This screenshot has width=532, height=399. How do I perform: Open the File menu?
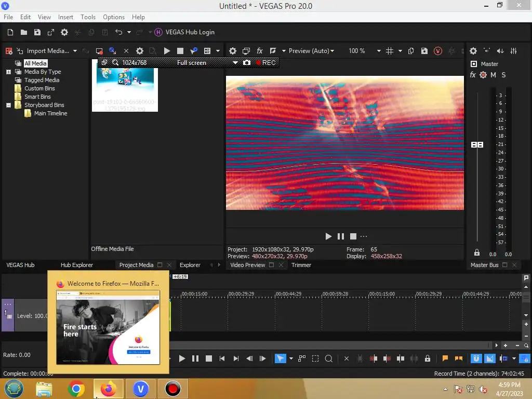tap(8, 17)
